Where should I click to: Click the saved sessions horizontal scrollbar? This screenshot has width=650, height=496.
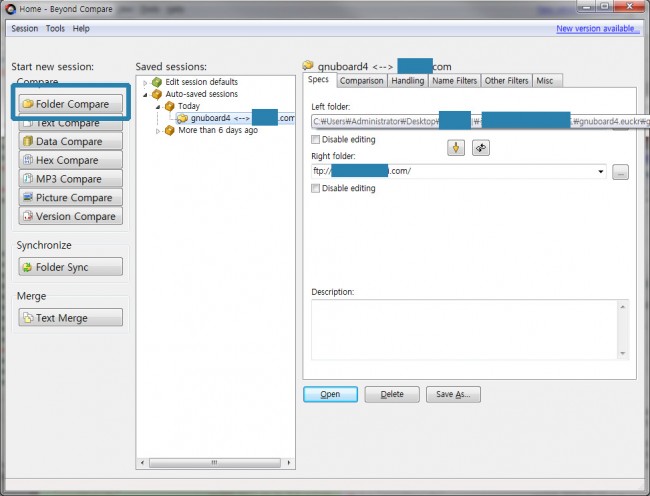(x=215, y=462)
